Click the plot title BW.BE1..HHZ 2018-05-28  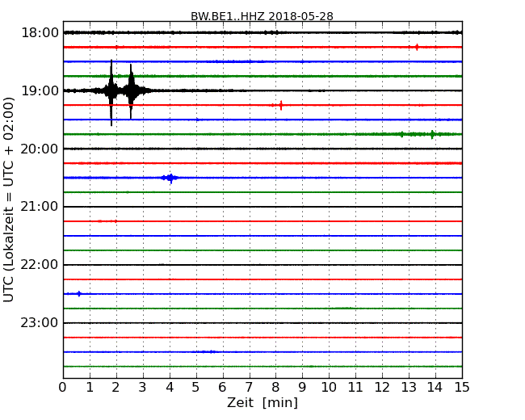tap(262, 16)
